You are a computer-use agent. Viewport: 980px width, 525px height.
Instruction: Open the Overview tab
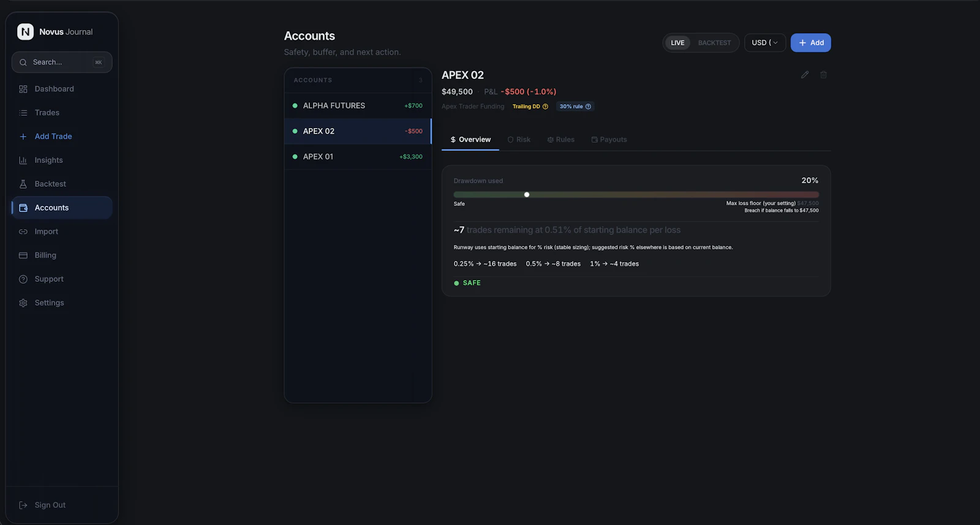pos(470,140)
